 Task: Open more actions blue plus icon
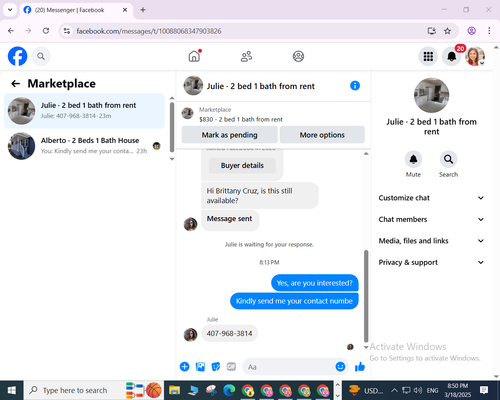point(184,367)
